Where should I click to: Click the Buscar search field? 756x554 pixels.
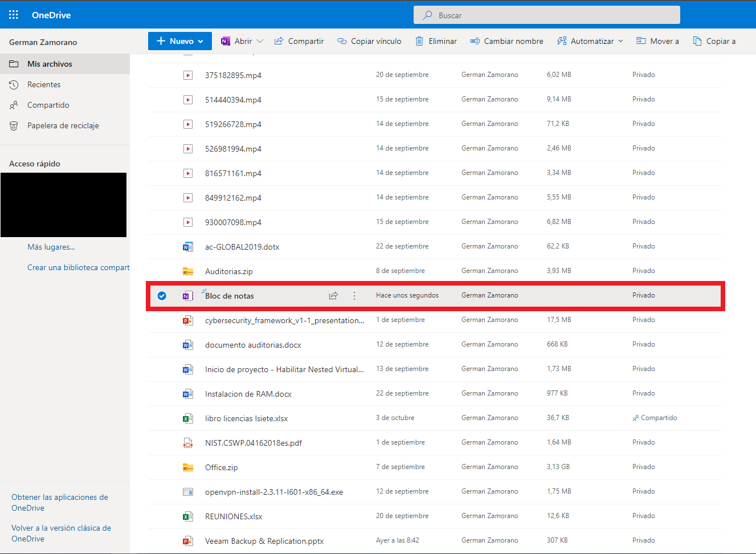coord(547,15)
